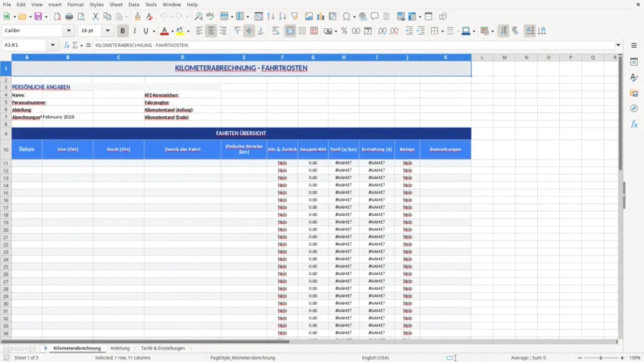The image size is (644, 362).
Task: Click the column L header
Action: 482,57
